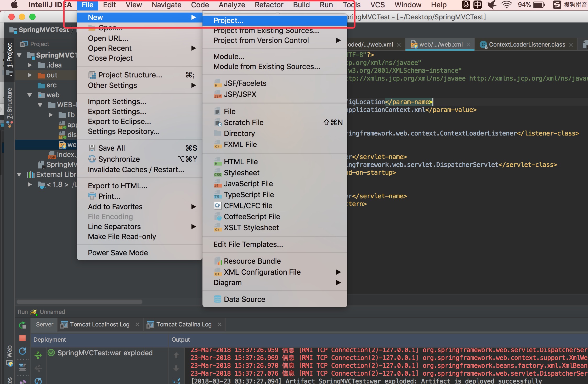Click the CFML/CFC file CF icon

pos(217,206)
